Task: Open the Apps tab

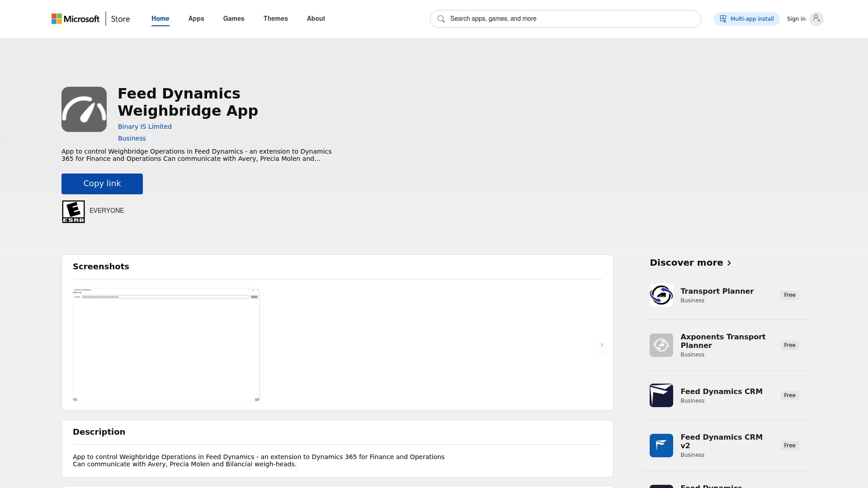Action: (196, 19)
